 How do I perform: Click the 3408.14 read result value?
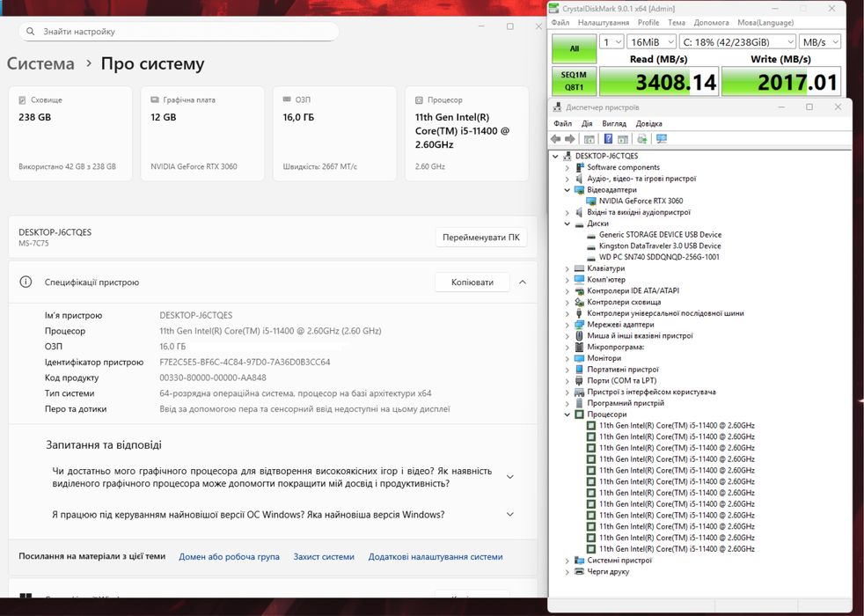(658, 82)
